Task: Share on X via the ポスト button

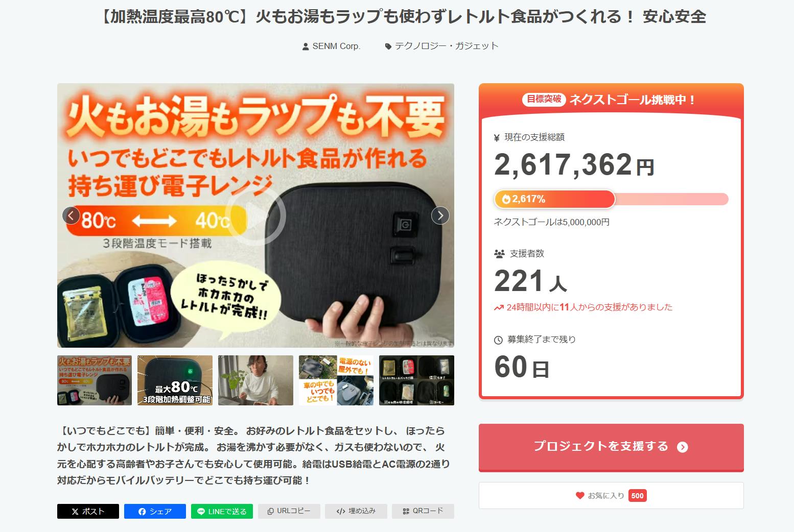Action: (88, 511)
